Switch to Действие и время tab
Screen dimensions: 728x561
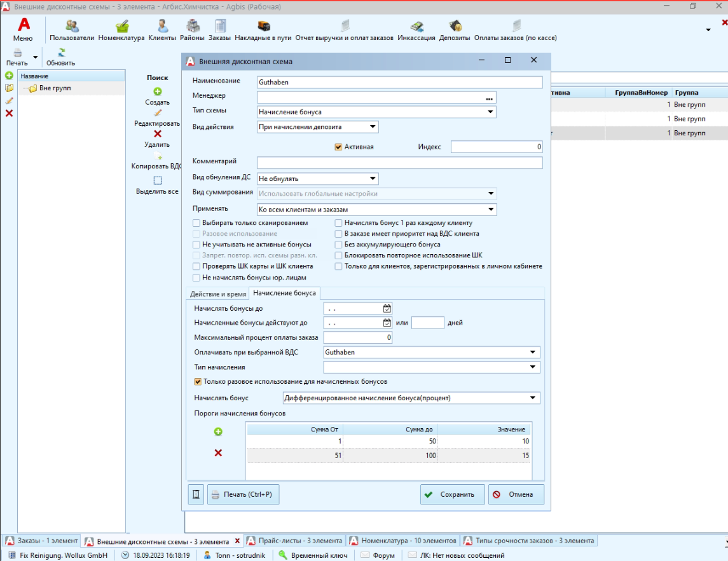pos(218,294)
